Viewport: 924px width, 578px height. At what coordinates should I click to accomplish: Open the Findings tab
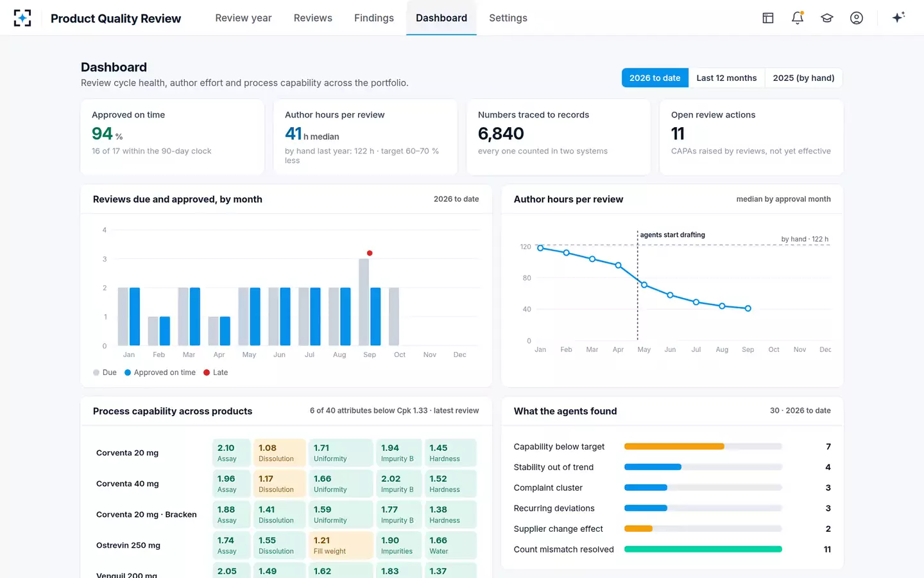pyautogui.click(x=374, y=18)
